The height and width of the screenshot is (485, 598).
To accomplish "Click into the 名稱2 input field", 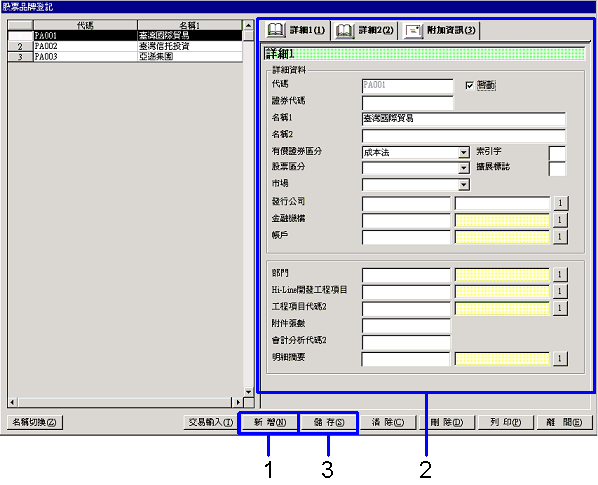I will click(463, 135).
